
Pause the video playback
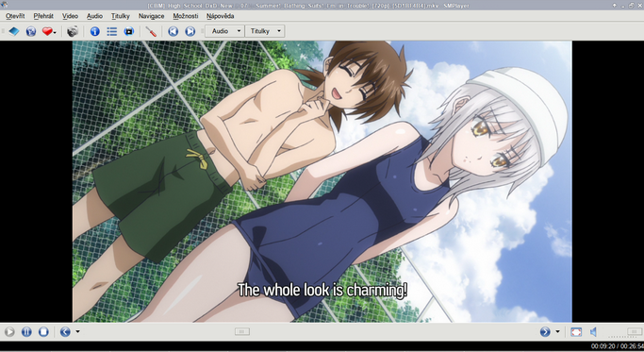pos(26,332)
